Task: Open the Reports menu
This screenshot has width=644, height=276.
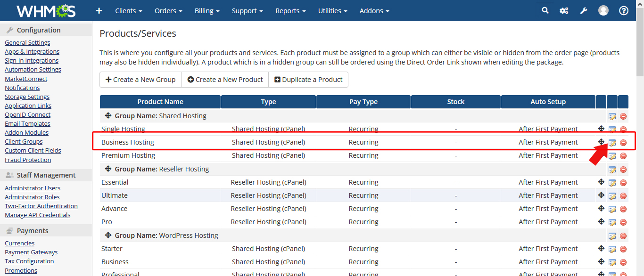Action: 290,11
